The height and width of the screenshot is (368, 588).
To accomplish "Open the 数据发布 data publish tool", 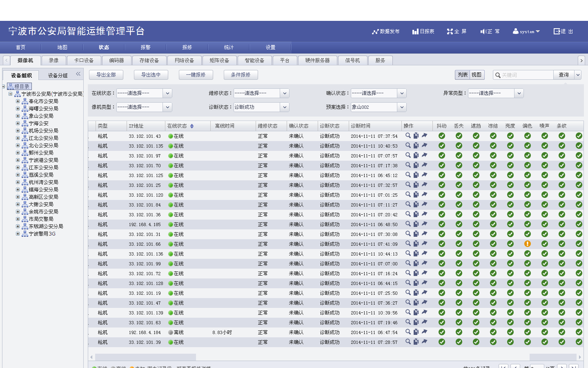I will pyautogui.click(x=385, y=31).
